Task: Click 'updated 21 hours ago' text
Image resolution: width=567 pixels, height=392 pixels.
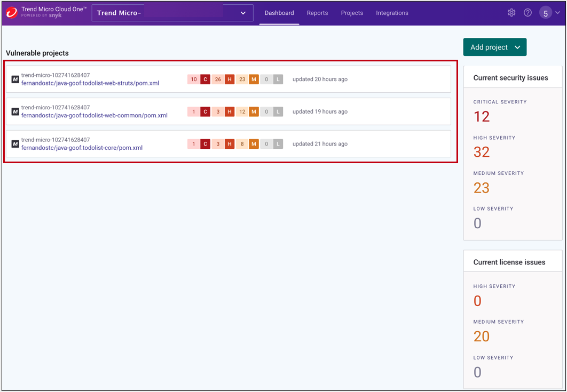Action: (320, 144)
